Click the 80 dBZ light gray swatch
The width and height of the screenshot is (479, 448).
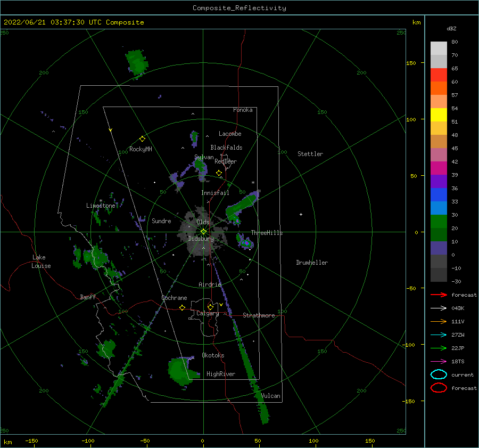tap(439, 48)
